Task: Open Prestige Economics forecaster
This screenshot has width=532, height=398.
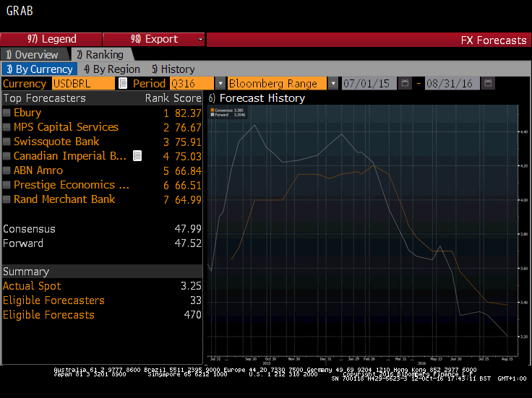Action: tap(72, 185)
